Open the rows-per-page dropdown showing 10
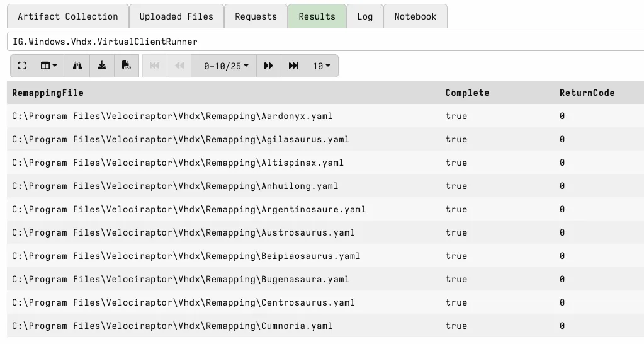The width and height of the screenshot is (644, 344). [321, 66]
